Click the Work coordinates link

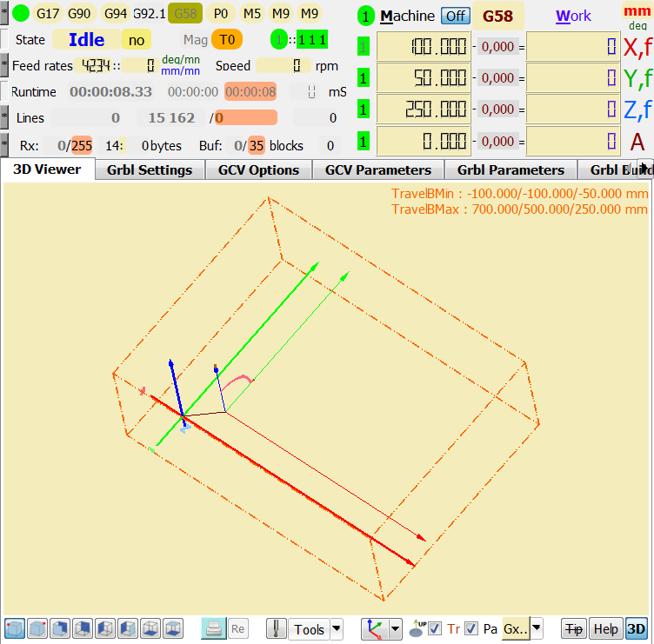(x=573, y=17)
